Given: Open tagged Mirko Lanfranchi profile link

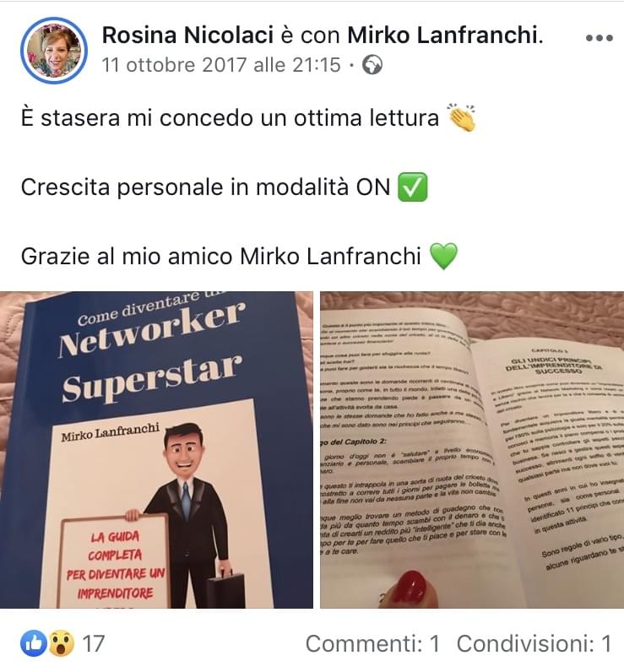Looking at the screenshot, I should (442, 35).
